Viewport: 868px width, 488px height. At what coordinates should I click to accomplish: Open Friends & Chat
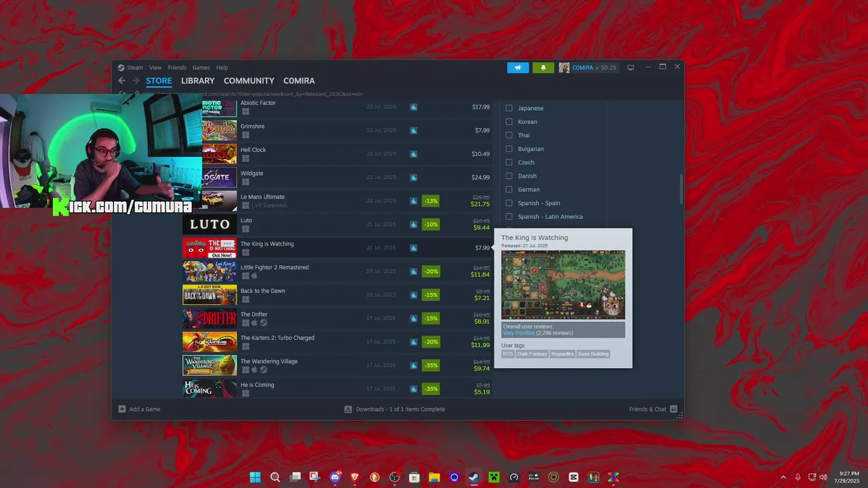(652, 409)
